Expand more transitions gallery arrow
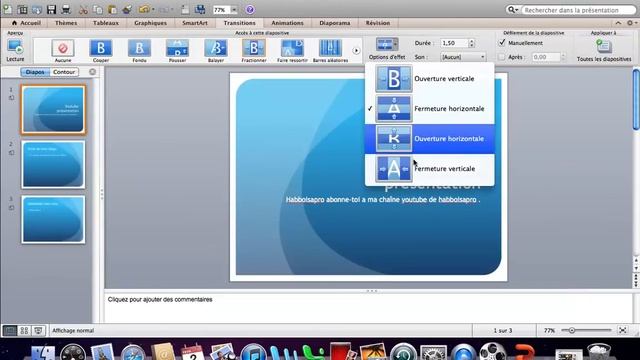 [x=356, y=51]
